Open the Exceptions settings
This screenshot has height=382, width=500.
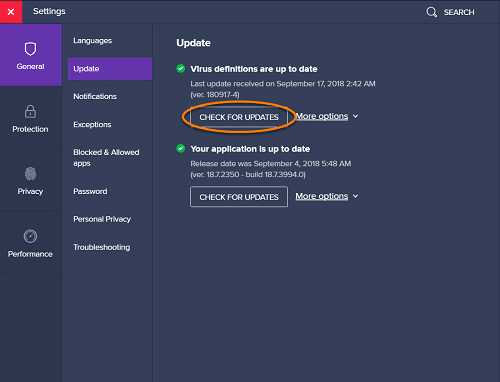(x=92, y=124)
